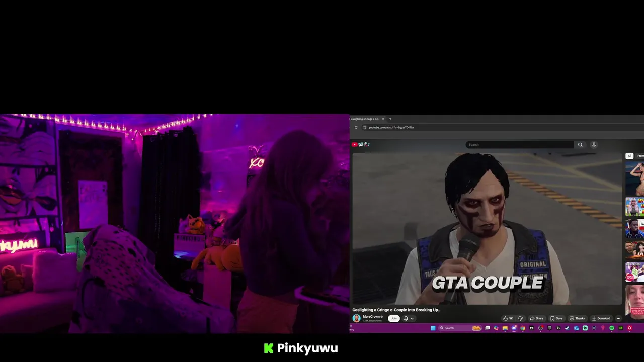Open site info icon beside the URL
Viewport: 644px width, 362px height.
point(364,127)
